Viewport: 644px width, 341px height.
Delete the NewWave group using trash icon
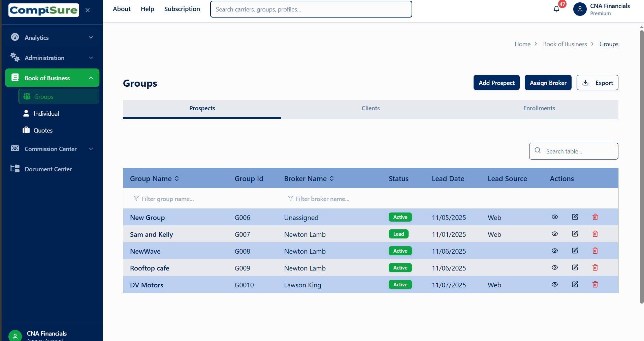(x=595, y=251)
